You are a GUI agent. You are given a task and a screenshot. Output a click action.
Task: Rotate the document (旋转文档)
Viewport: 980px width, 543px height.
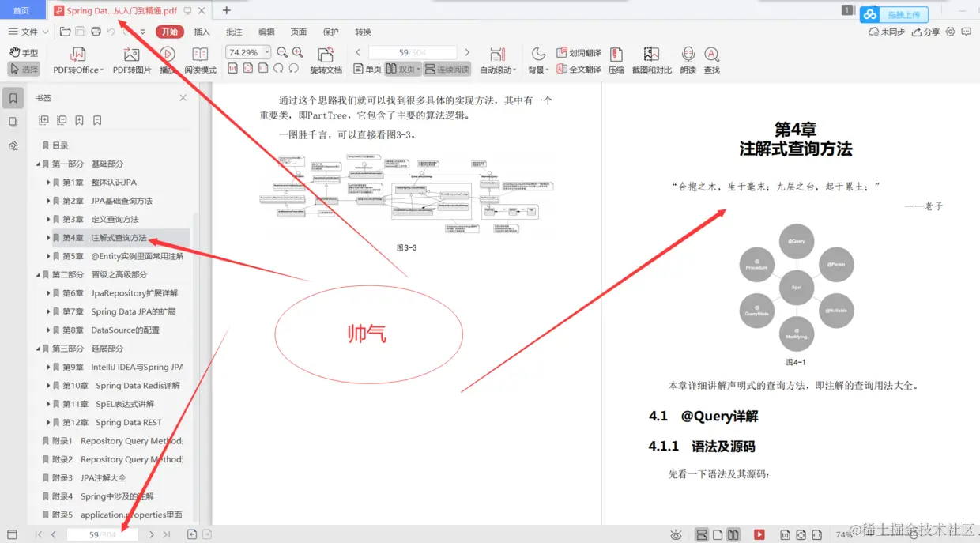pos(326,60)
